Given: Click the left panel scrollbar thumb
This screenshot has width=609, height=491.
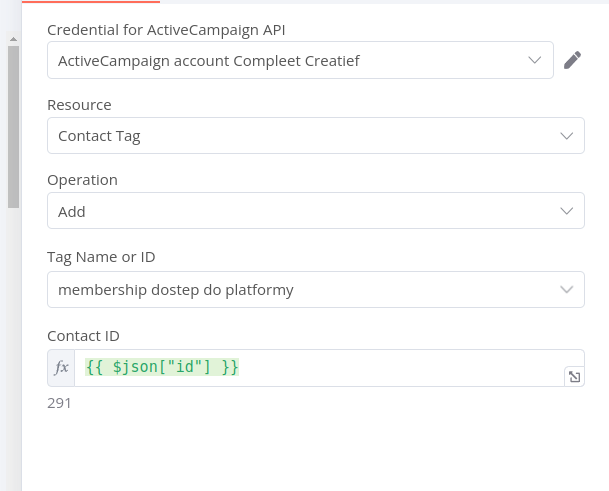Looking at the screenshot, I should [x=13, y=125].
